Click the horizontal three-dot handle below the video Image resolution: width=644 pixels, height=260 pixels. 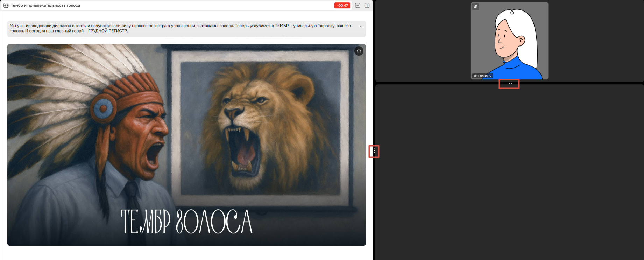[509, 83]
